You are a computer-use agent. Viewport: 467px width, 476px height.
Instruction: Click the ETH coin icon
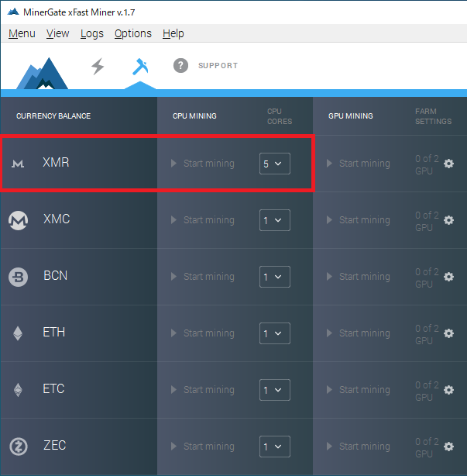pos(18,333)
